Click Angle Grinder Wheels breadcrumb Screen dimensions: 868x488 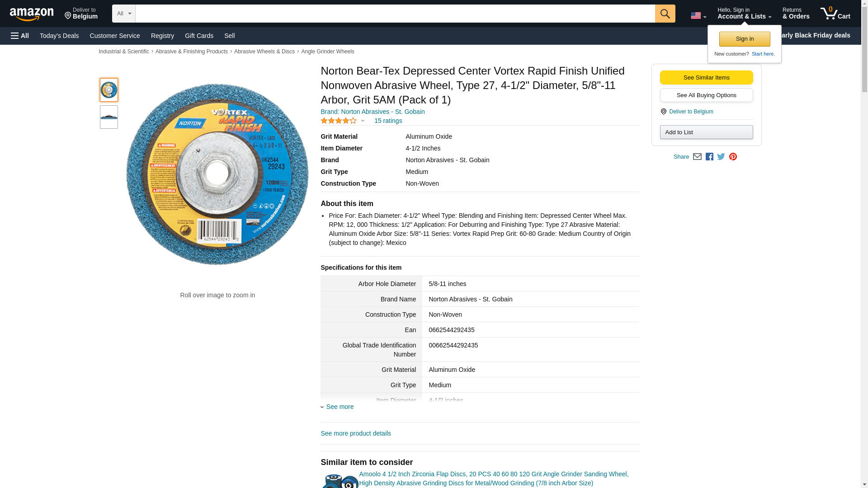[x=327, y=52]
